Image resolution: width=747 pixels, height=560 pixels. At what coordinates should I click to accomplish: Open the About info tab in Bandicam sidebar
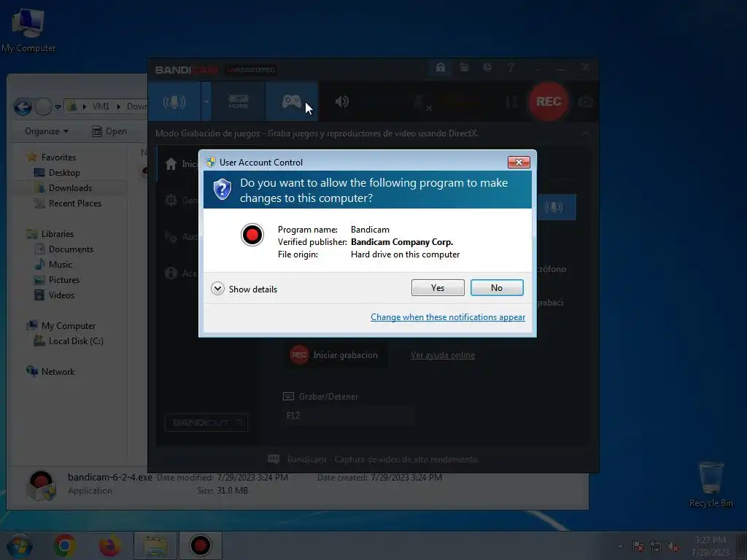(x=171, y=273)
